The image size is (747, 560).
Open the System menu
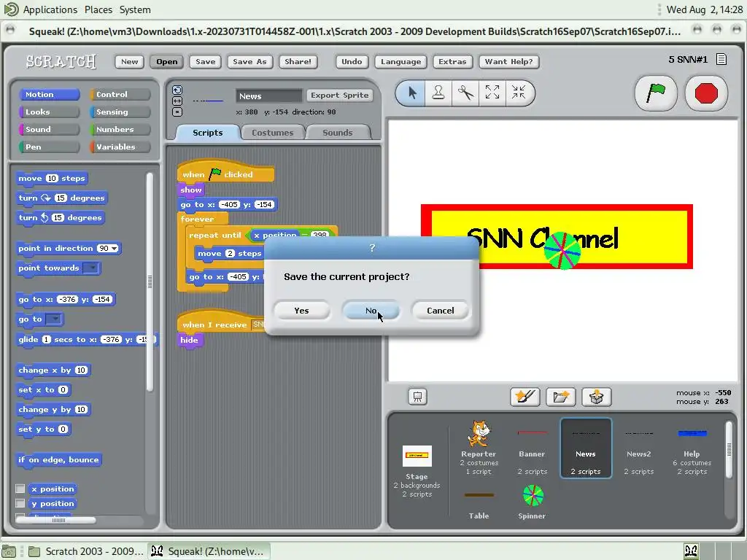135,9
